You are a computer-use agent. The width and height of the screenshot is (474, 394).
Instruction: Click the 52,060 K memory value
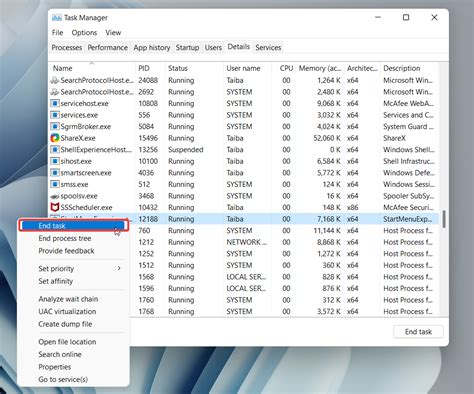(x=327, y=138)
